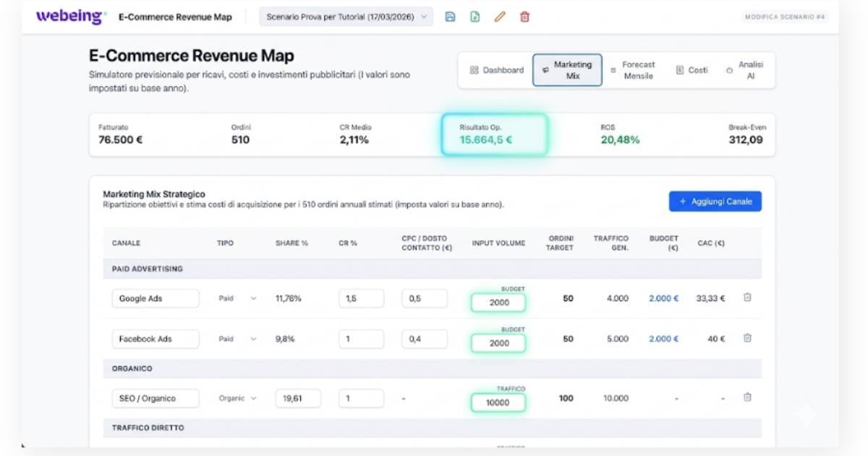Click the CANALE column header

click(127, 243)
